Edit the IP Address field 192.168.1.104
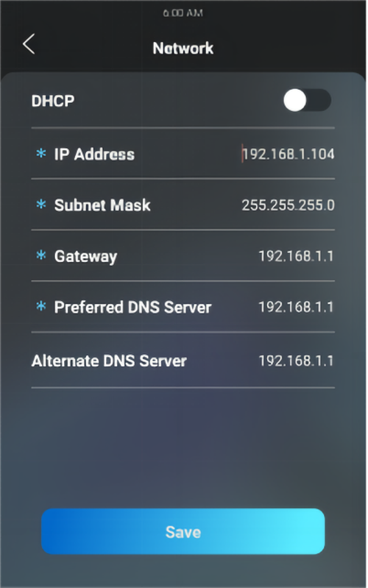 click(288, 154)
